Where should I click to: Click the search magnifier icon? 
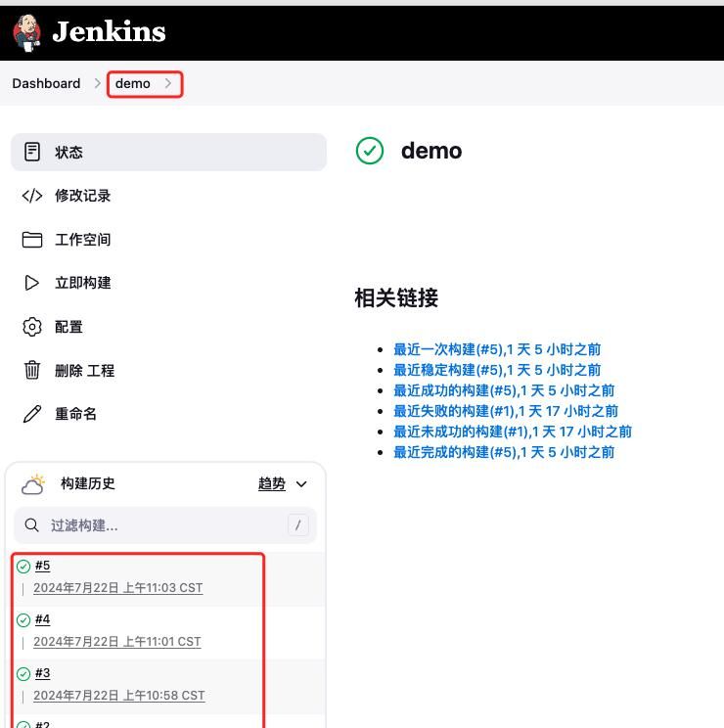tap(31, 525)
